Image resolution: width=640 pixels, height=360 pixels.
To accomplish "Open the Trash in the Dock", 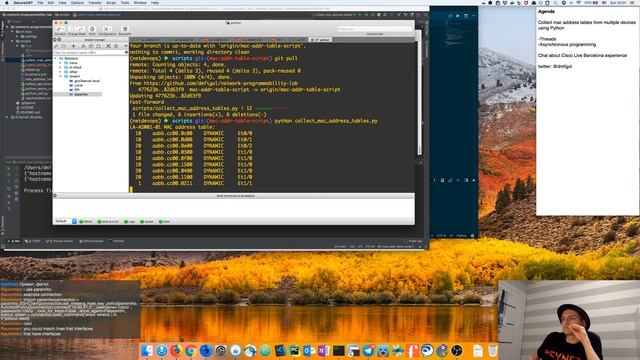I will coord(493,351).
